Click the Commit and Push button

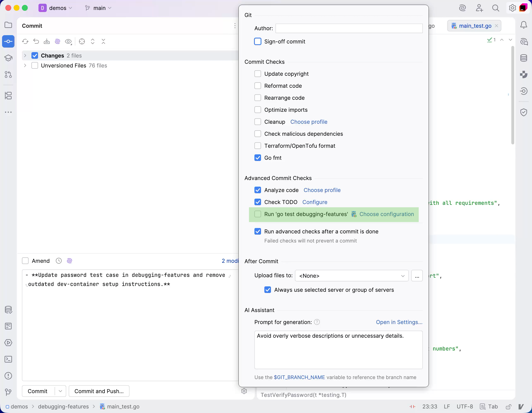click(99, 391)
